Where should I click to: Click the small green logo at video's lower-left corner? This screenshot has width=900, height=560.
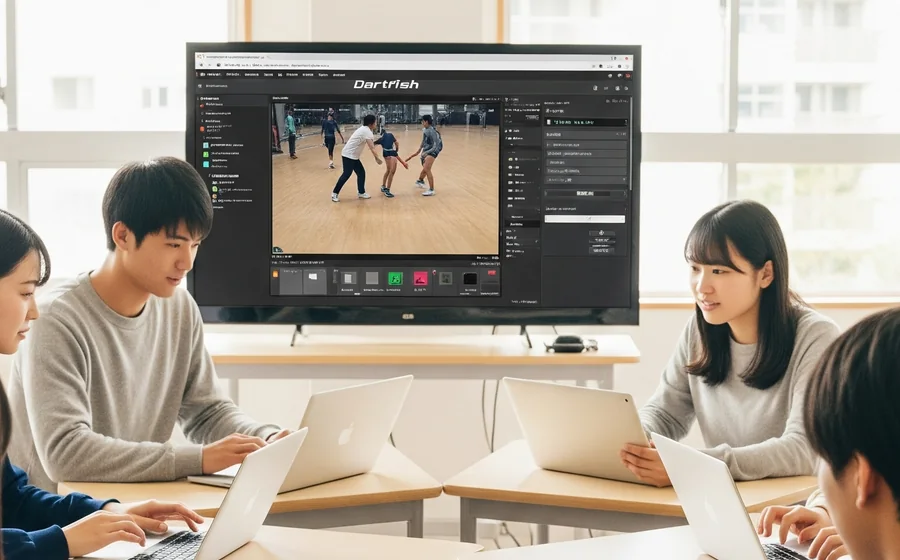click(x=278, y=250)
